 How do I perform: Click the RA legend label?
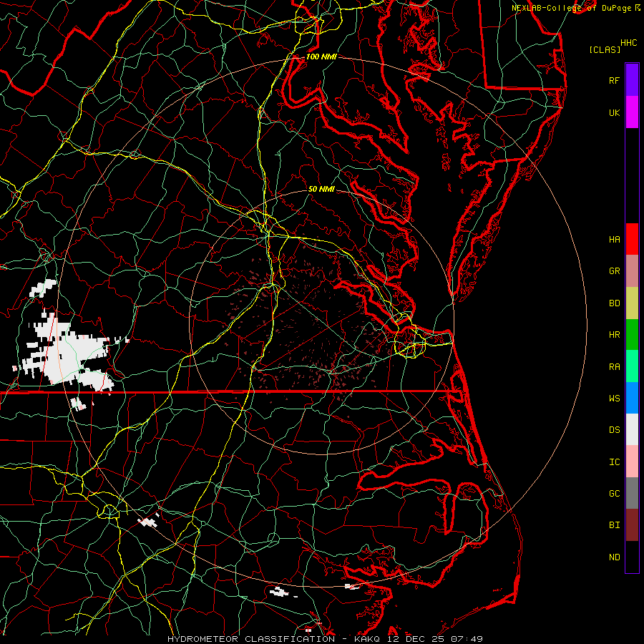pyautogui.click(x=615, y=367)
